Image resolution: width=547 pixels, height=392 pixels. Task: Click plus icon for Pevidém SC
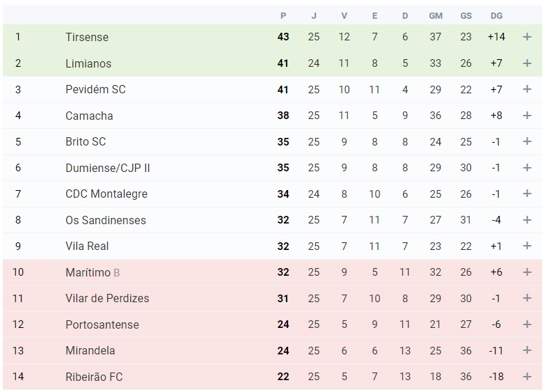[x=527, y=89]
